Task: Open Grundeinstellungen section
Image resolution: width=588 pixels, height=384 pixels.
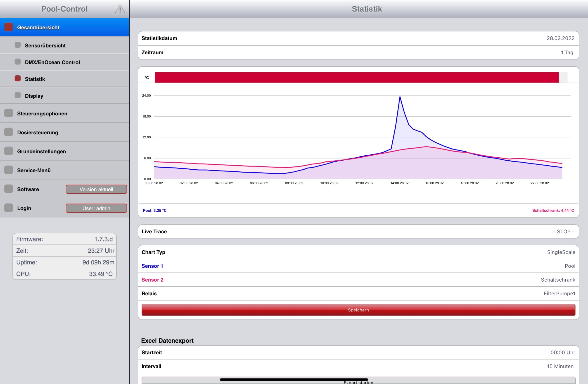Action: pyautogui.click(x=64, y=151)
